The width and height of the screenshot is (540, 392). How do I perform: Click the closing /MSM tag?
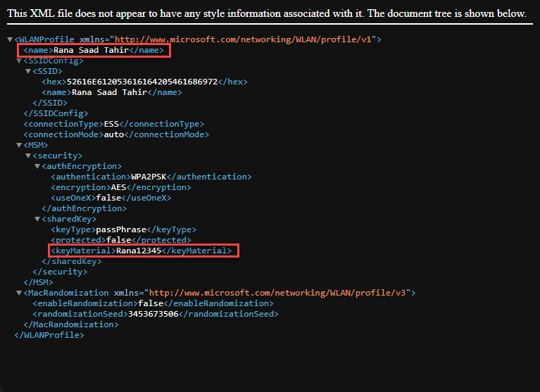[x=38, y=282]
